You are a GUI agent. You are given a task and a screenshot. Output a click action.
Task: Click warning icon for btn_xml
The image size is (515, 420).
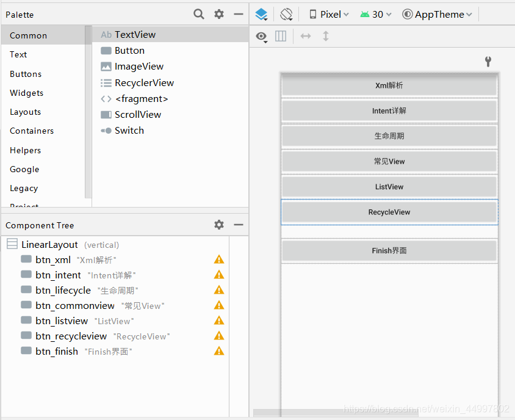218,259
